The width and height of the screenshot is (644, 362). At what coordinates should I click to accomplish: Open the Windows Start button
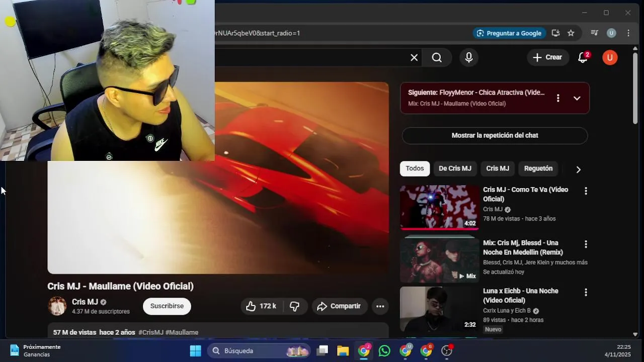pyautogui.click(x=195, y=350)
